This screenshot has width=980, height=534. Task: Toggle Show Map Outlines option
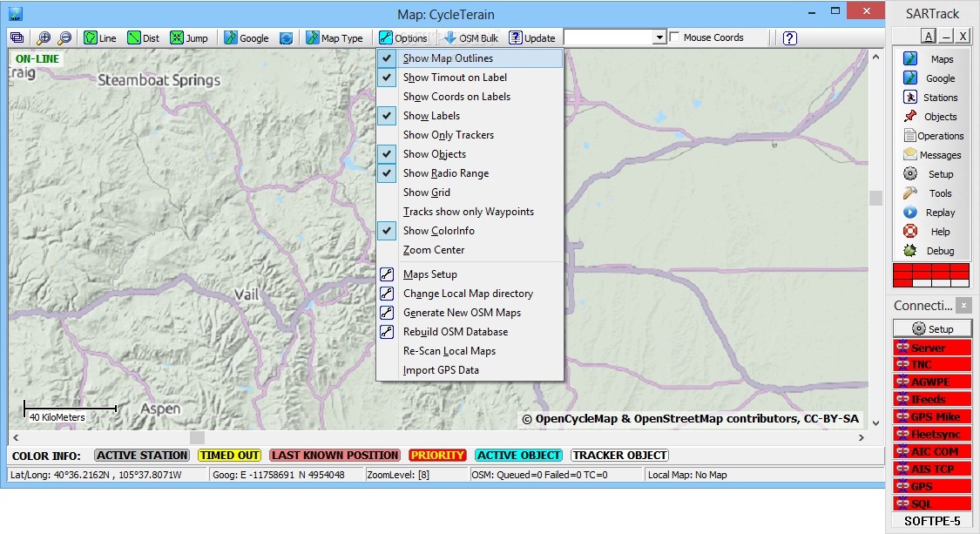tap(470, 58)
